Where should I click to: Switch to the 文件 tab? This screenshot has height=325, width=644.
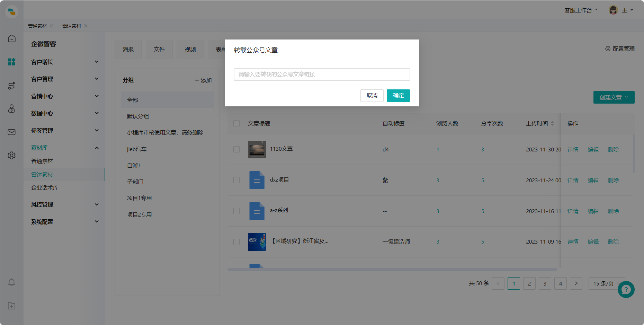click(159, 50)
